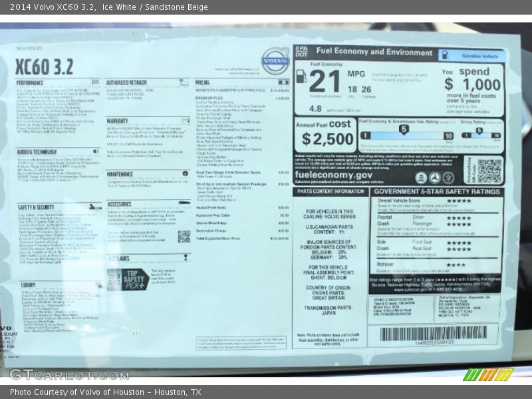Click the '21' combined MPG figure

click(325, 81)
